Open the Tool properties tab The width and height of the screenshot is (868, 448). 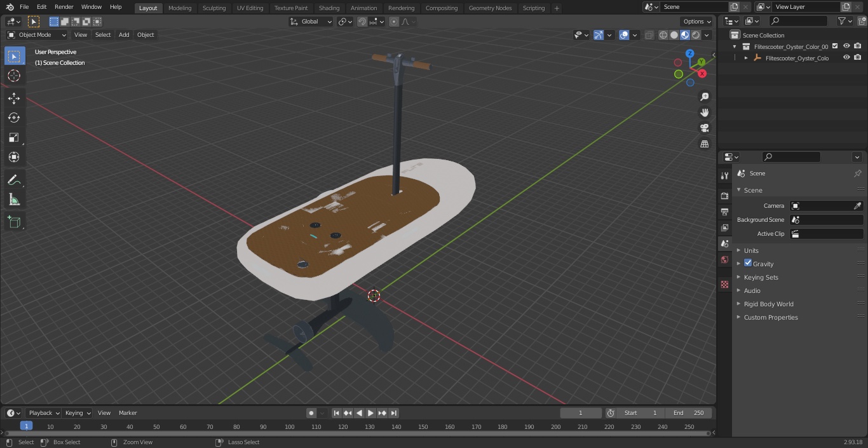click(x=724, y=175)
